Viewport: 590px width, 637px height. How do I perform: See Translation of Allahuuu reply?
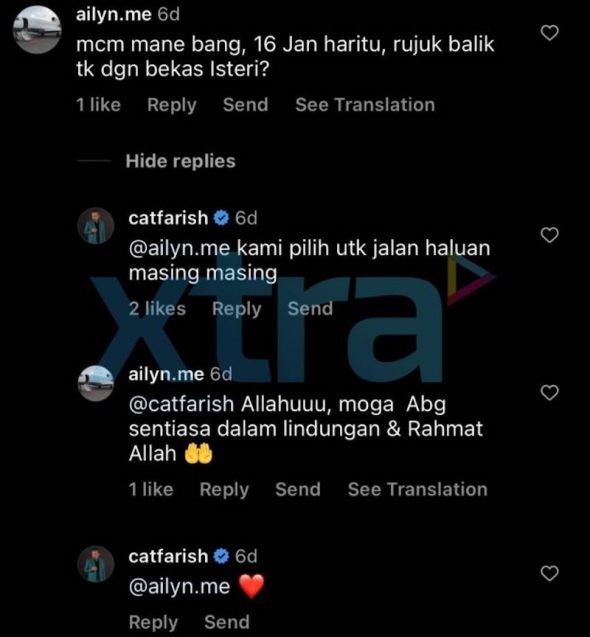click(417, 490)
